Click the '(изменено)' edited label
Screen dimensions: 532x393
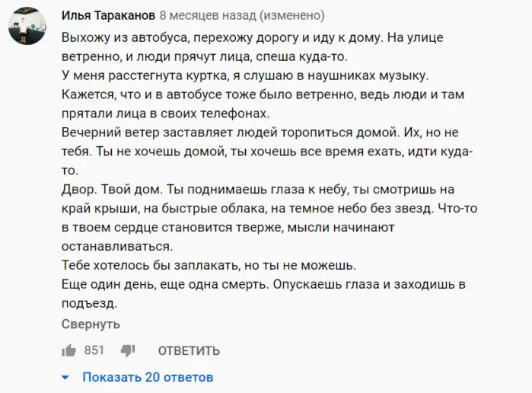[x=292, y=15]
